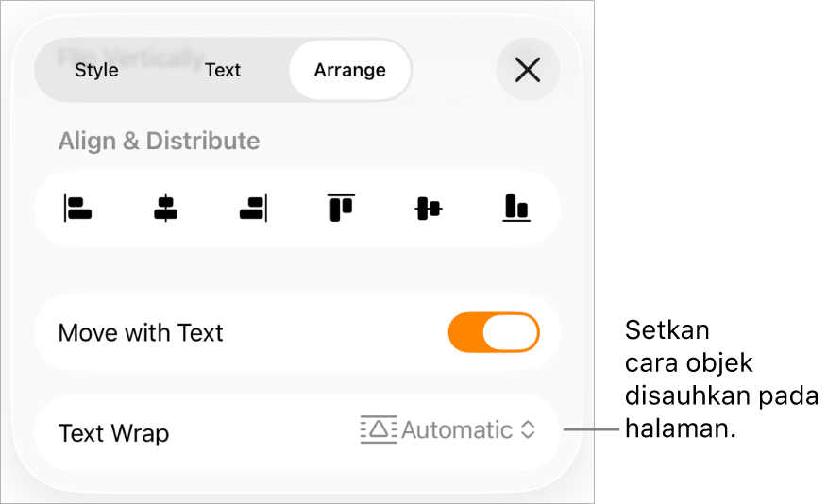Click the Align & Distribute heading
827x504 pixels.
[x=159, y=141]
